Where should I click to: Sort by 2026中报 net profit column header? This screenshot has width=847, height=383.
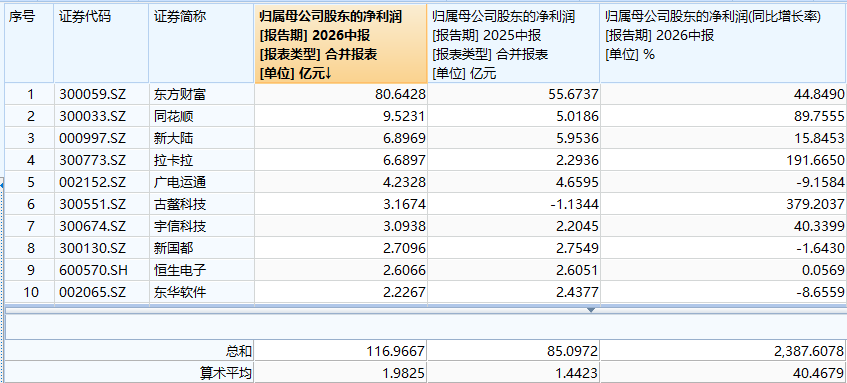tap(340, 44)
